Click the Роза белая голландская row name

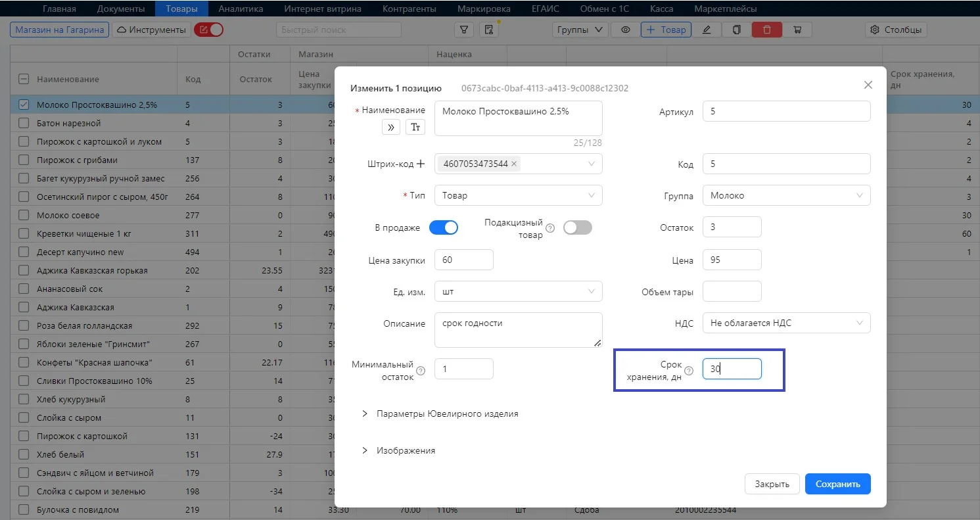tap(85, 325)
